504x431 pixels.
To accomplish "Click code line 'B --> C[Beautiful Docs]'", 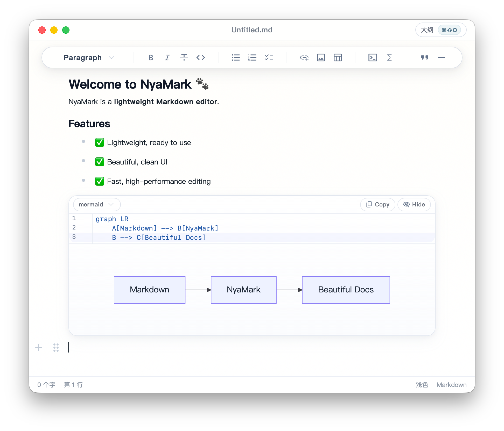I will pyautogui.click(x=159, y=238).
